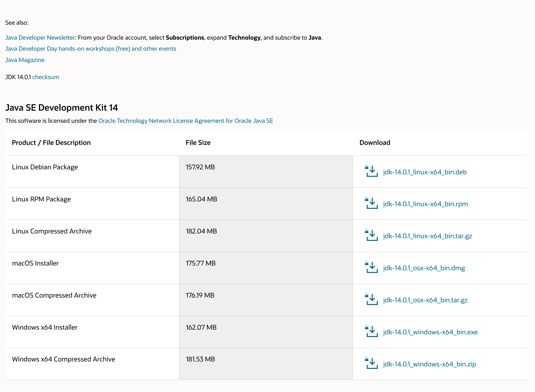Click download icon for the Windows exe installer
535x392 pixels.
point(371,332)
